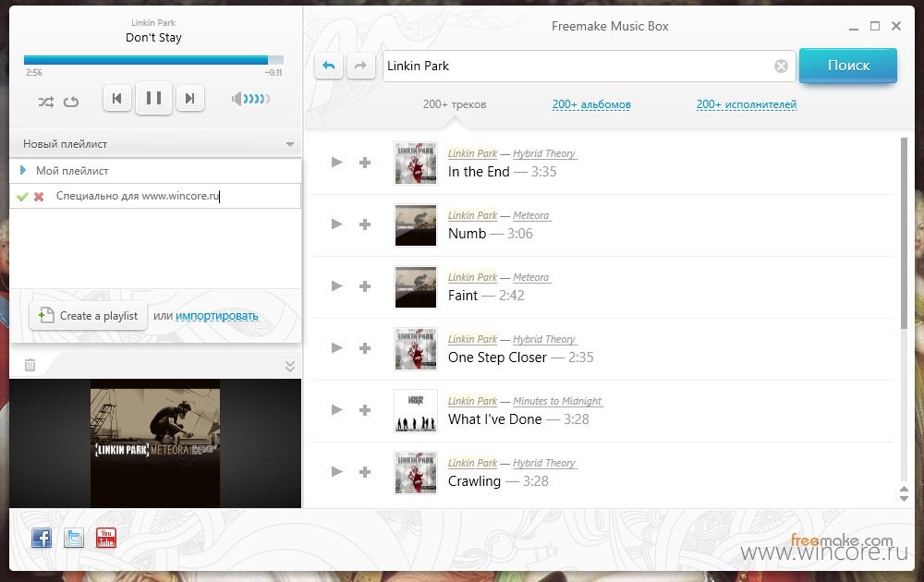Add In the End to playlist
The height and width of the screenshot is (582, 924).
(x=365, y=162)
